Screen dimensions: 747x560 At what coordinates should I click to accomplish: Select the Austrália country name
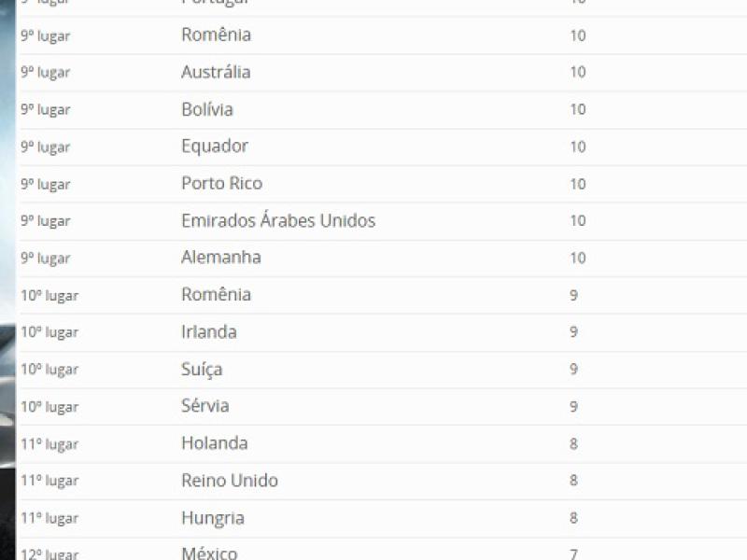pos(216,73)
